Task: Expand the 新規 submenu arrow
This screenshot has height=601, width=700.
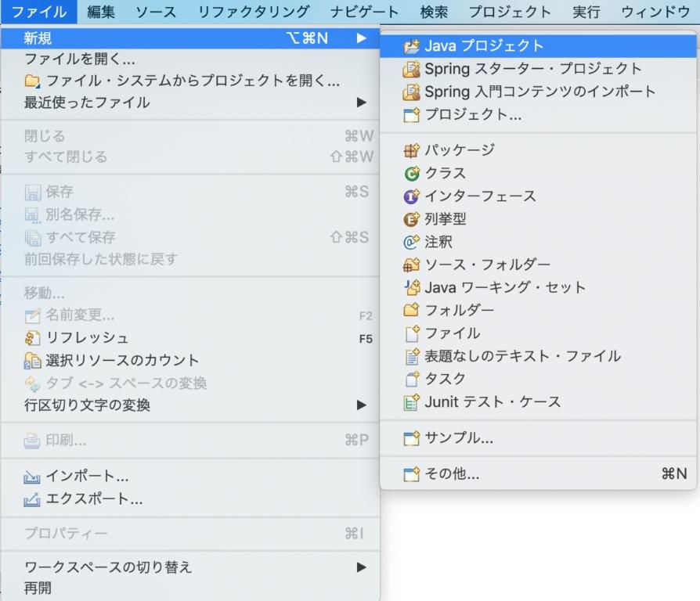Action: (x=362, y=38)
